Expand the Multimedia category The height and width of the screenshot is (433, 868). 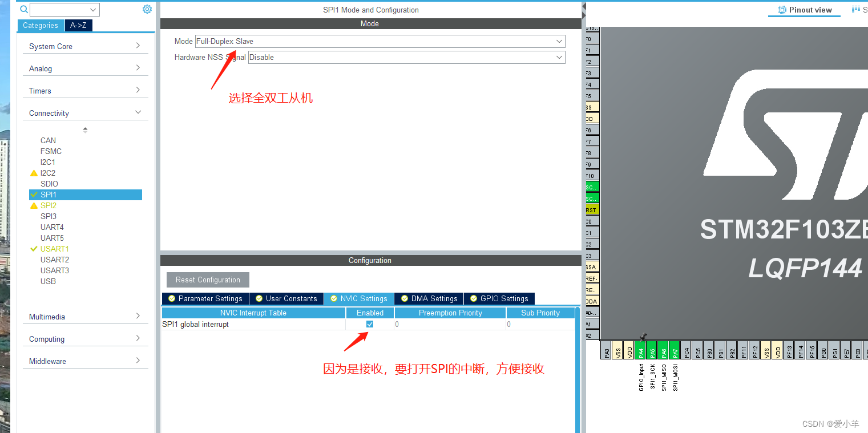point(85,317)
